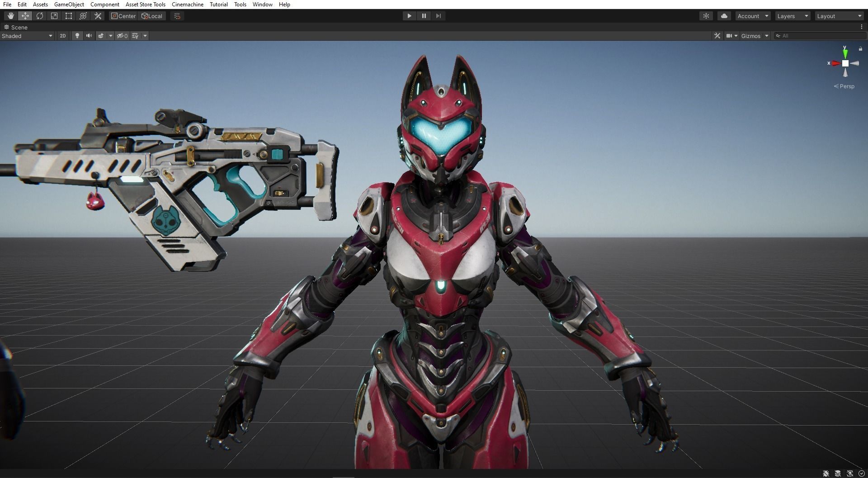Open the cloud services button
Image resolution: width=868 pixels, height=478 pixels.
tap(724, 16)
